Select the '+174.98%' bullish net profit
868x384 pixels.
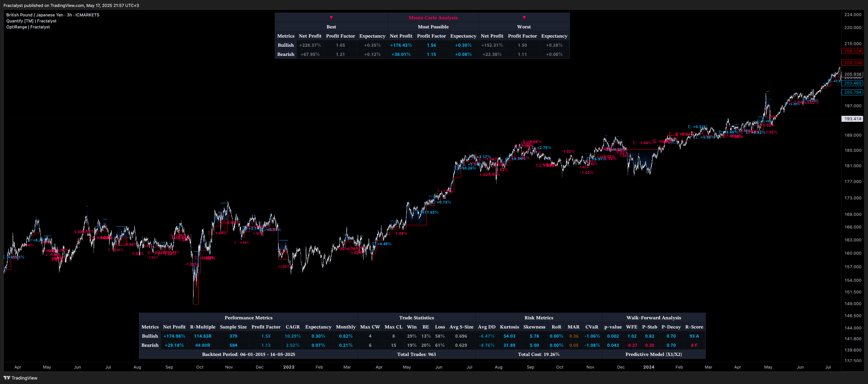coord(174,336)
